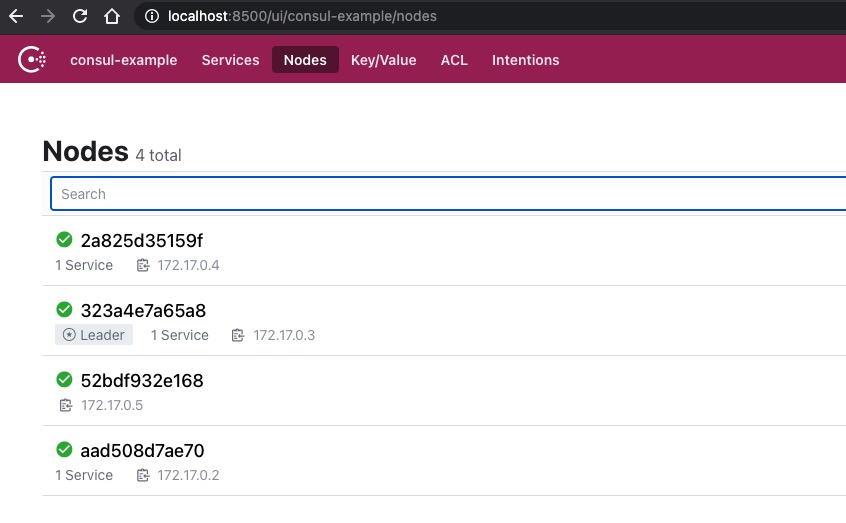This screenshot has height=523, width=846.
Task: Click the Leader badge on node 323a4e7a65a8
Action: 94,335
